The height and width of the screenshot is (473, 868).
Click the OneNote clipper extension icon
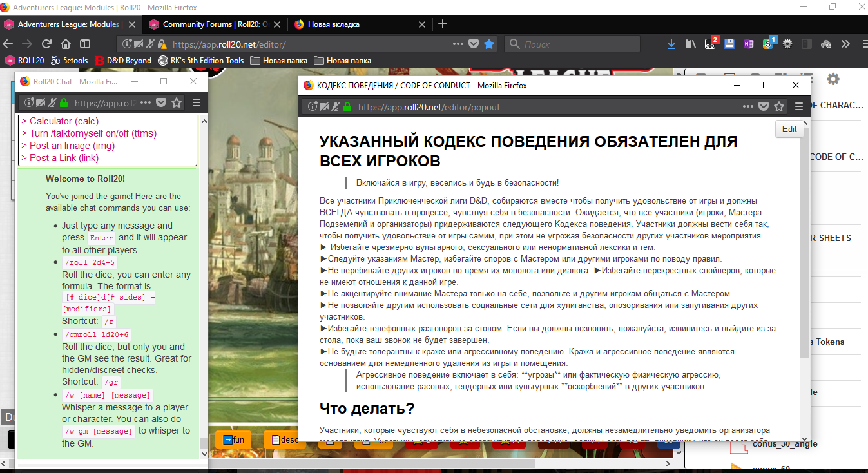(748, 44)
